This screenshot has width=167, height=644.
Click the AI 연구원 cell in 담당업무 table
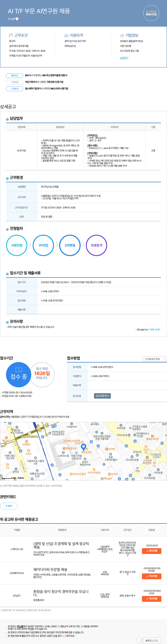[22, 150]
